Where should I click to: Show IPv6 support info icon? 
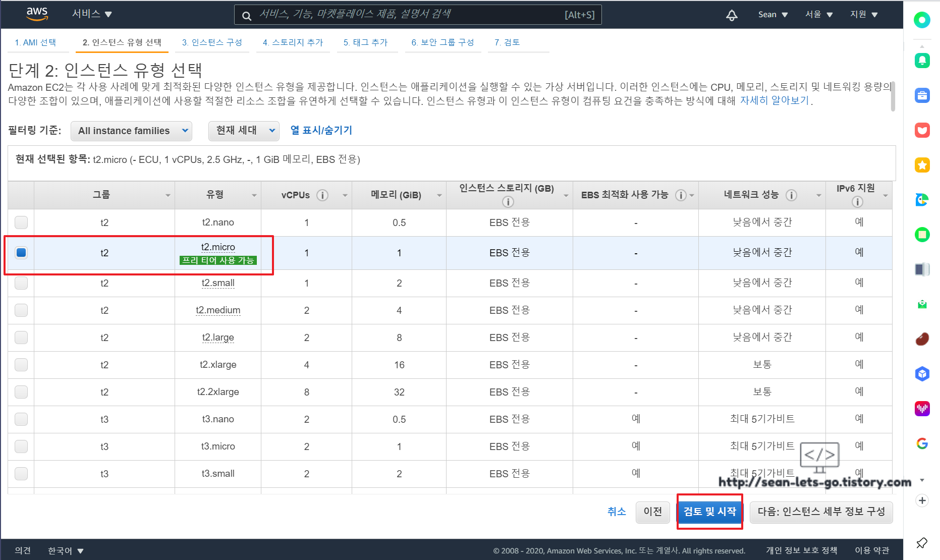pos(857,202)
